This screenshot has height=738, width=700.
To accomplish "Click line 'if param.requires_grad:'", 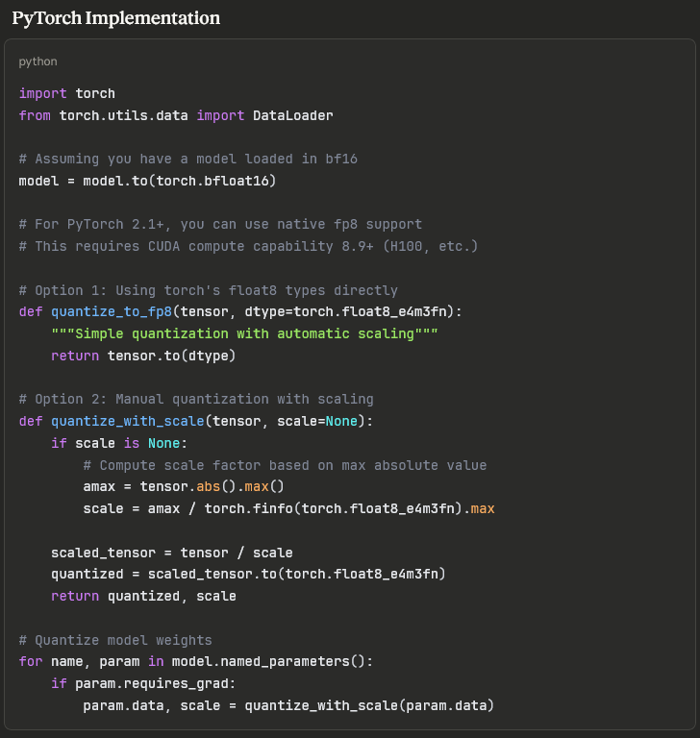I will coord(143,683).
